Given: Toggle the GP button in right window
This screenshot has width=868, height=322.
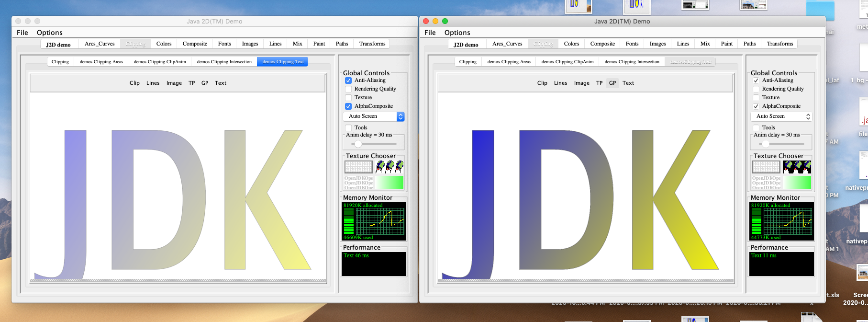Looking at the screenshot, I should (x=612, y=83).
